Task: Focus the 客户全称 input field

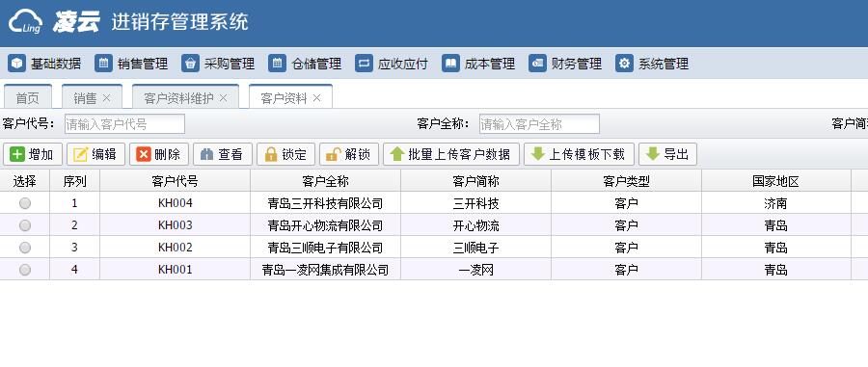Action: tap(539, 124)
